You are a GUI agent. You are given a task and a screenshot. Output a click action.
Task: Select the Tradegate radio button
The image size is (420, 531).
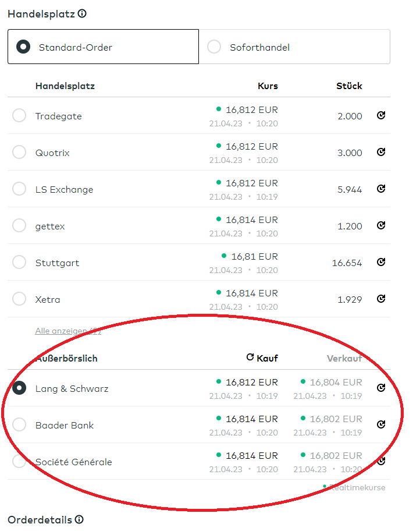click(x=19, y=116)
